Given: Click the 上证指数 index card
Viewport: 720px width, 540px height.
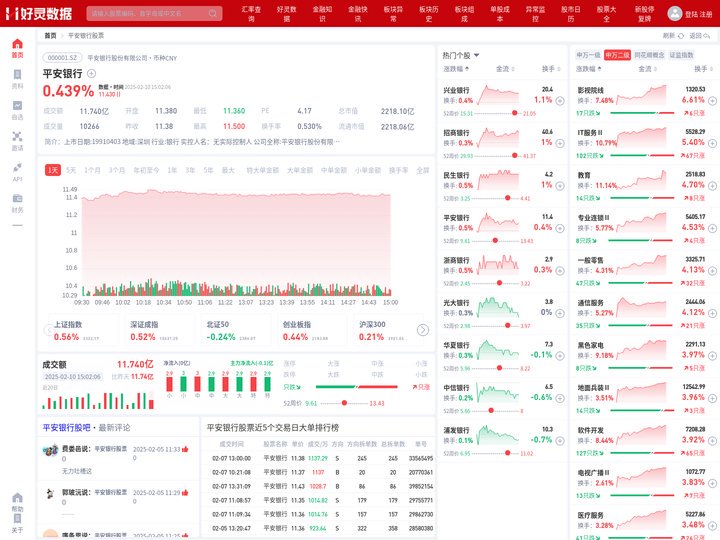Looking at the screenshot, I should pyautogui.click(x=85, y=330).
